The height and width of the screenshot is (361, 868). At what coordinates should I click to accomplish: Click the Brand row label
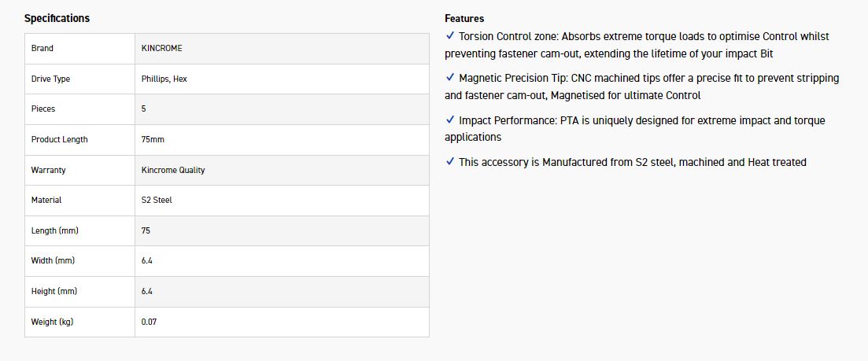[42, 49]
